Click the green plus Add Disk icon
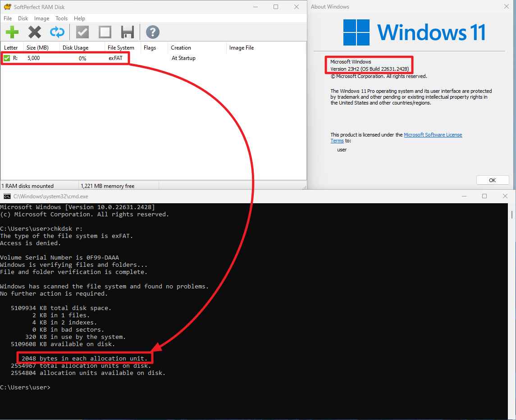The width and height of the screenshot is (516, 420). (x=12, y=32)
